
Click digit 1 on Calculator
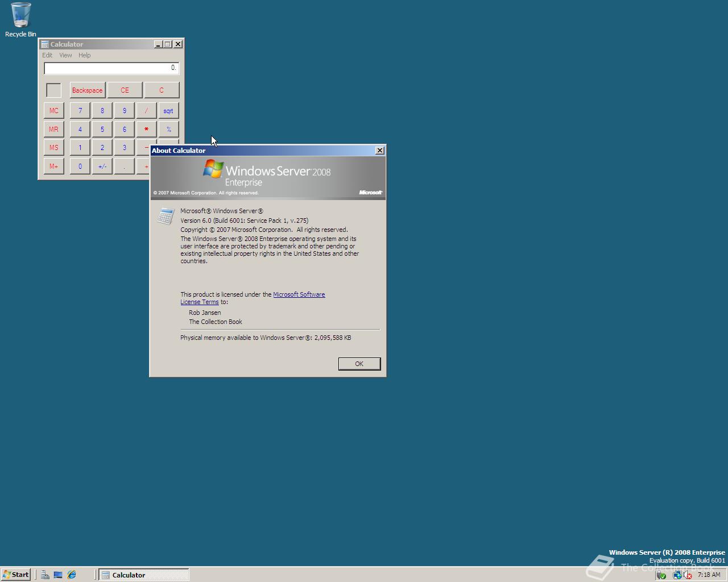80,147
